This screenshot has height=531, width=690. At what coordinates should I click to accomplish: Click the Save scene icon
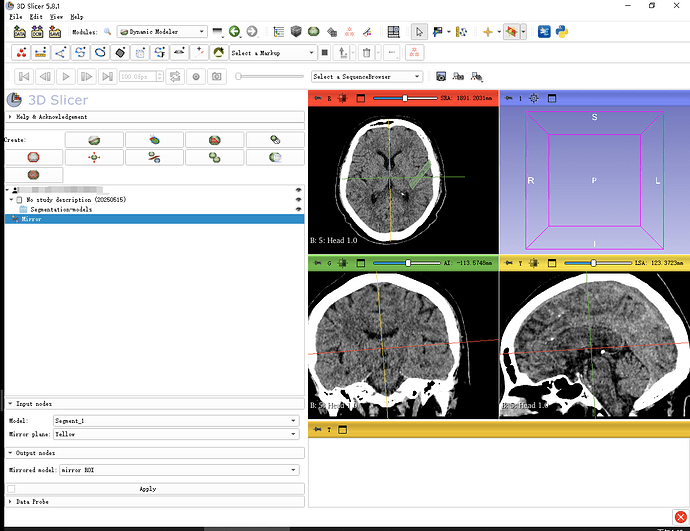[55, 32]
